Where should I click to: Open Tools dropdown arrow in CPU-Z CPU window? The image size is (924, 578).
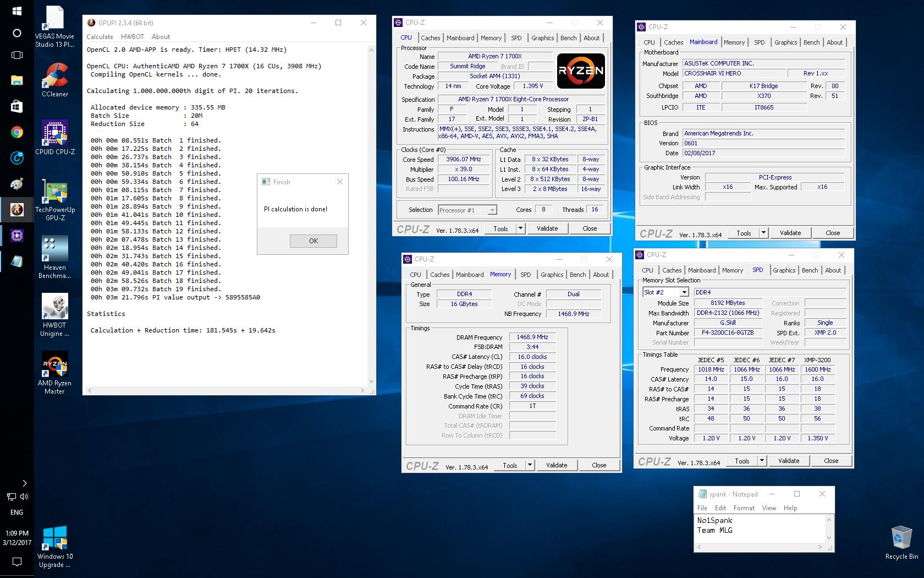520,228
